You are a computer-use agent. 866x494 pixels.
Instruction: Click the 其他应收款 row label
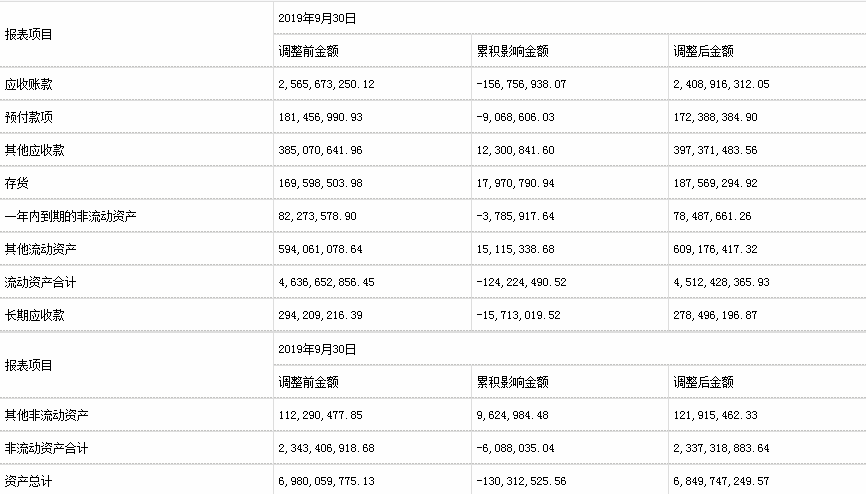35,151
